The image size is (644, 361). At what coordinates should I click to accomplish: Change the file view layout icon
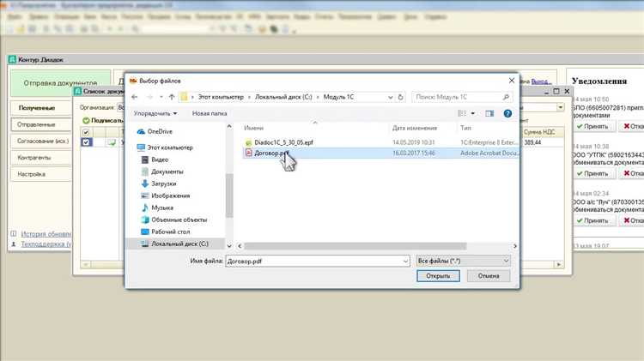(x=462, y=113)
